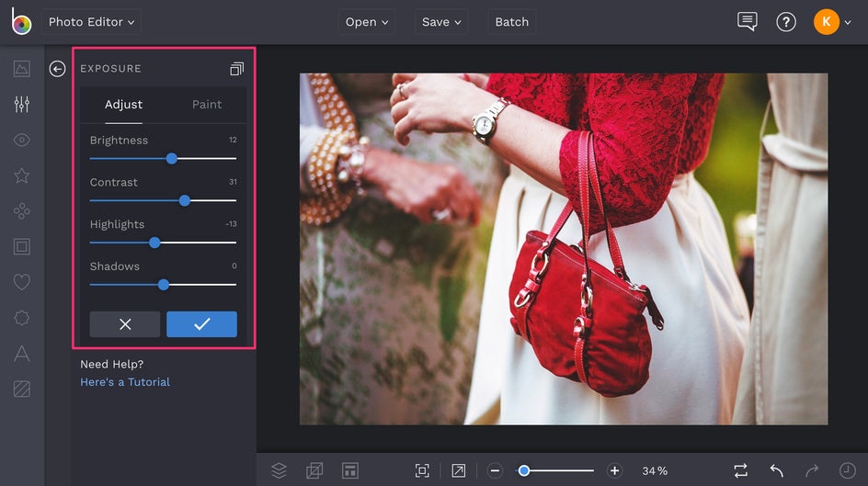Fit image to screen icon
The width and height of the screenshot is (868, 486).
422,470
